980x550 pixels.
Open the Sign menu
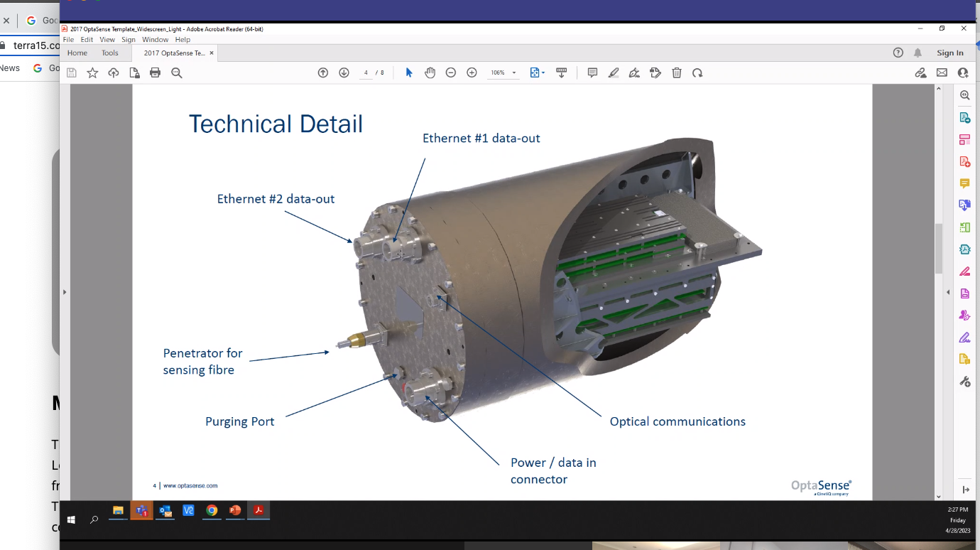click(129, 40)
